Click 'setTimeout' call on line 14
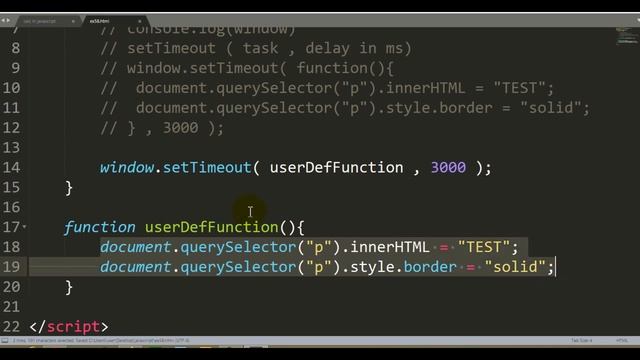 click(207, 167)
